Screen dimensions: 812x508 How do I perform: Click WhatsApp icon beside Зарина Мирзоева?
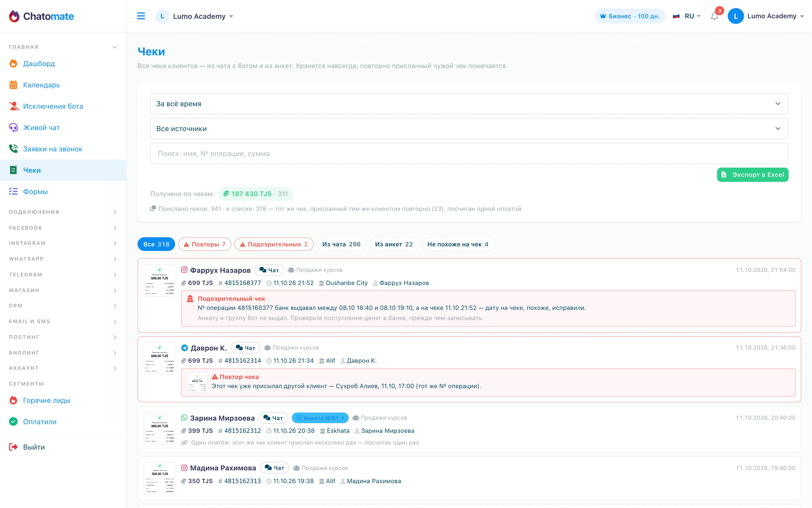[184, 418]
